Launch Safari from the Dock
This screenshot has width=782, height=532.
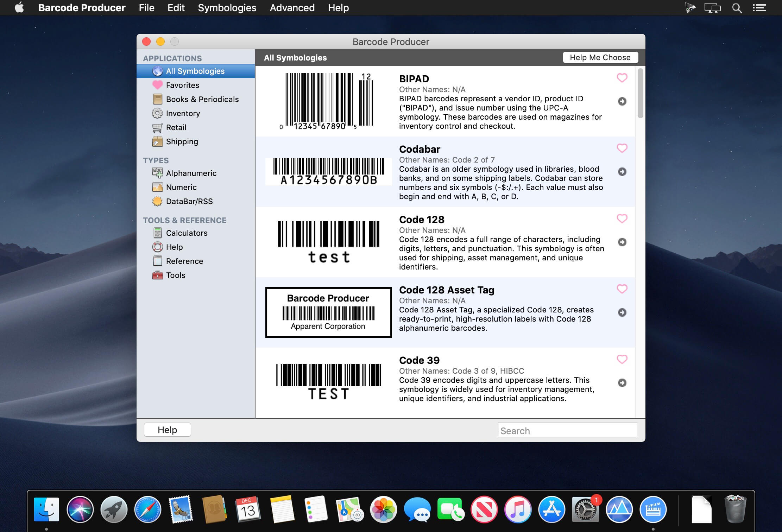(x=147, y=509)
